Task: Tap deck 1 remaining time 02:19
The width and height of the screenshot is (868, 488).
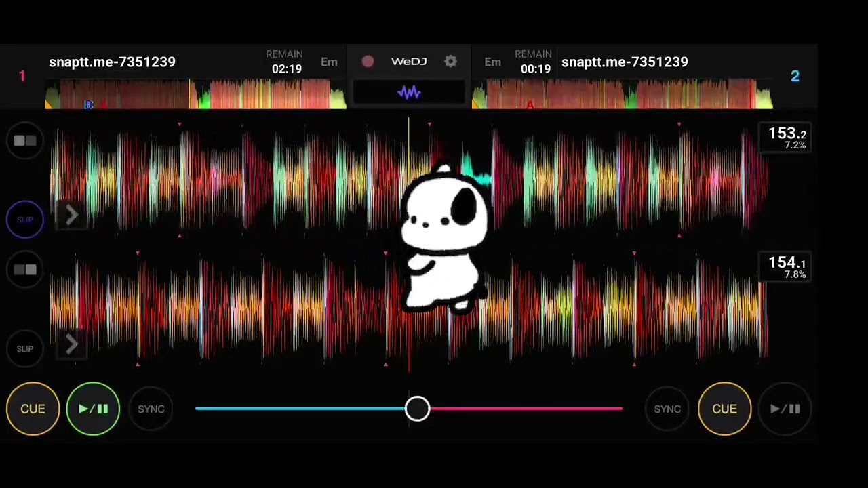Action: coord(286,68)
